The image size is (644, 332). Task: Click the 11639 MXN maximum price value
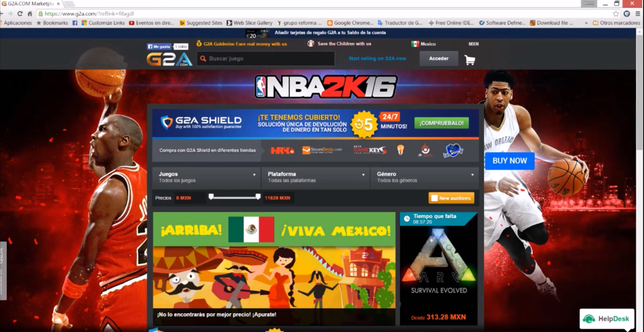click(277, 198)
